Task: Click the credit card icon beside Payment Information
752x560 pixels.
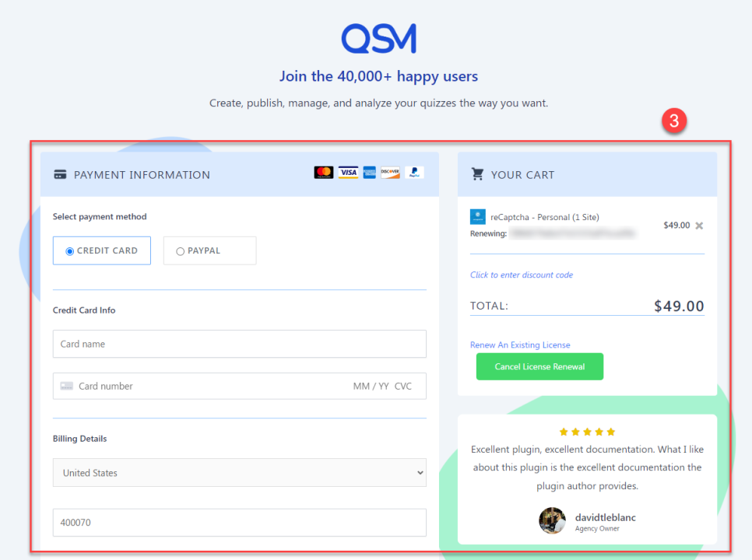Action: point(60,174)
